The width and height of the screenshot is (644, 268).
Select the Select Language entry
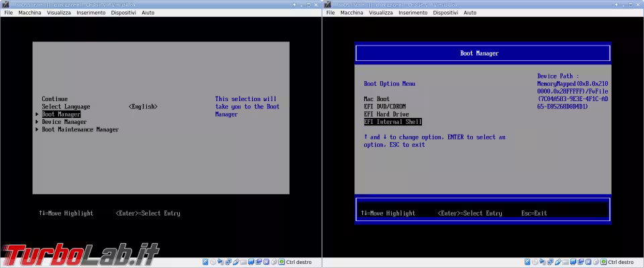(66, 107)
